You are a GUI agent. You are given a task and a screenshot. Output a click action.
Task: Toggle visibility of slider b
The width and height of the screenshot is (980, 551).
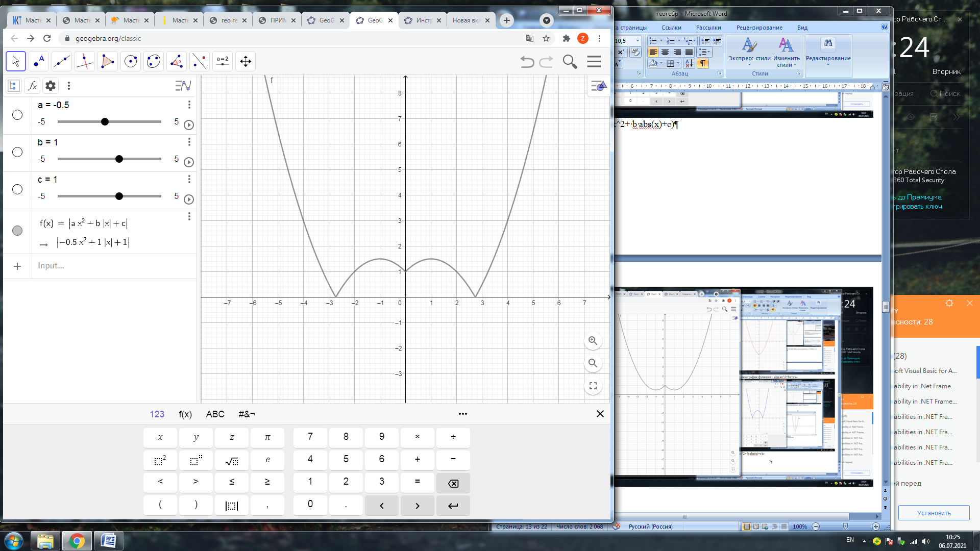coord(17,152)
